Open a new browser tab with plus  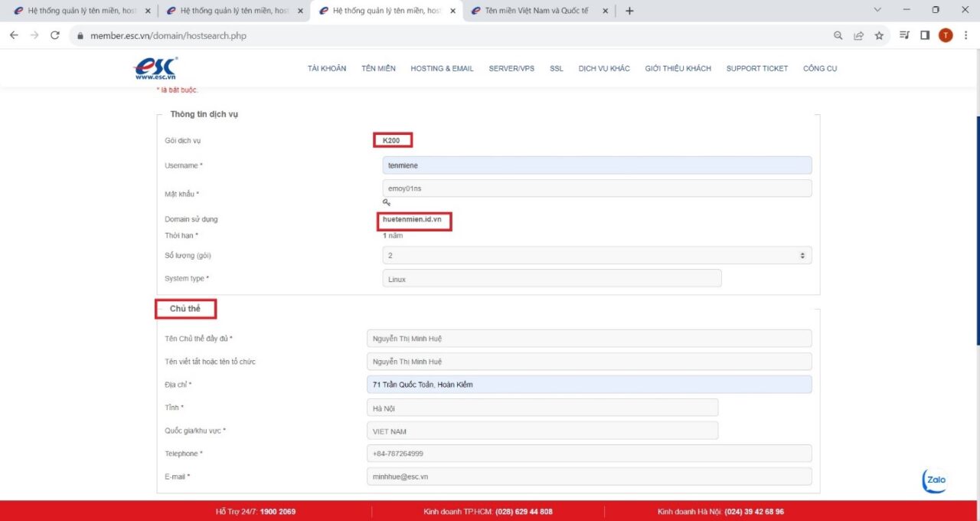coord(629,11)
